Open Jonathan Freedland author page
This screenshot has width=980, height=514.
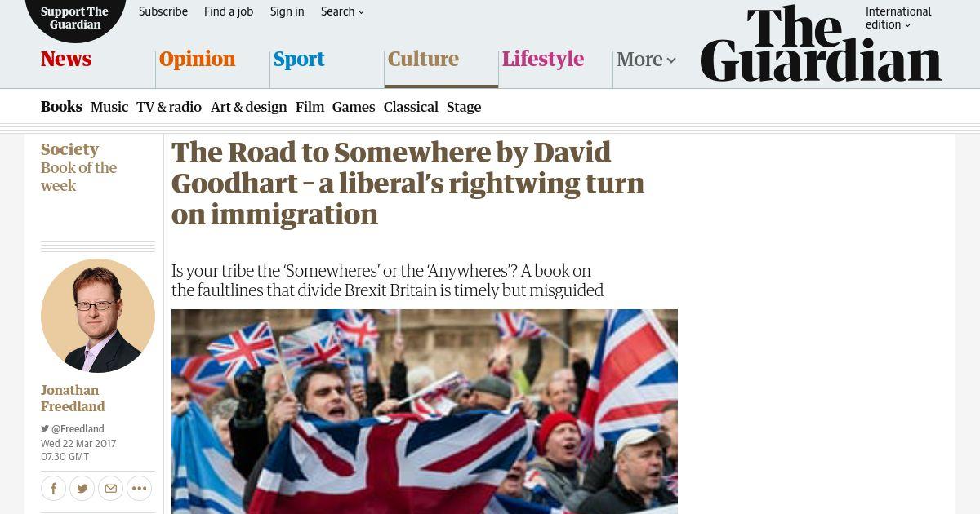tap(73, 398)
